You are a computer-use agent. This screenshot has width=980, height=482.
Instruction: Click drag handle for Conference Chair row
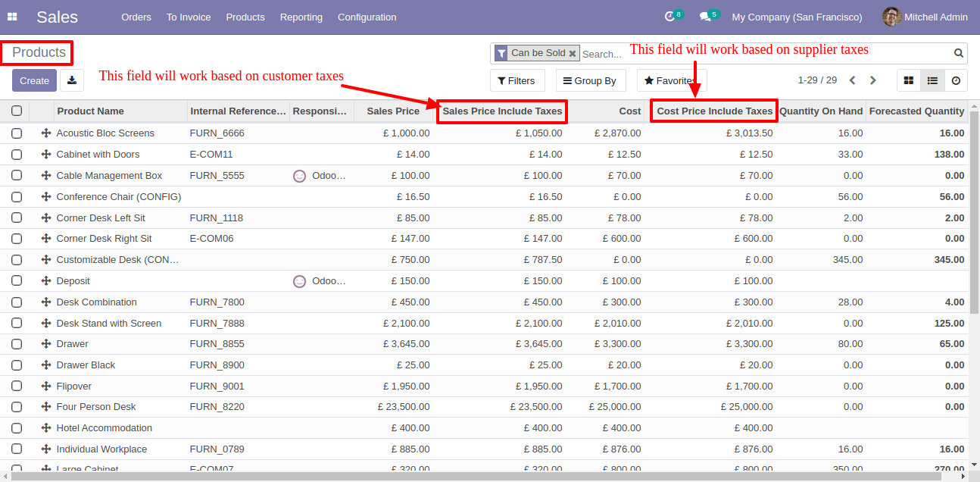point(45,197)
